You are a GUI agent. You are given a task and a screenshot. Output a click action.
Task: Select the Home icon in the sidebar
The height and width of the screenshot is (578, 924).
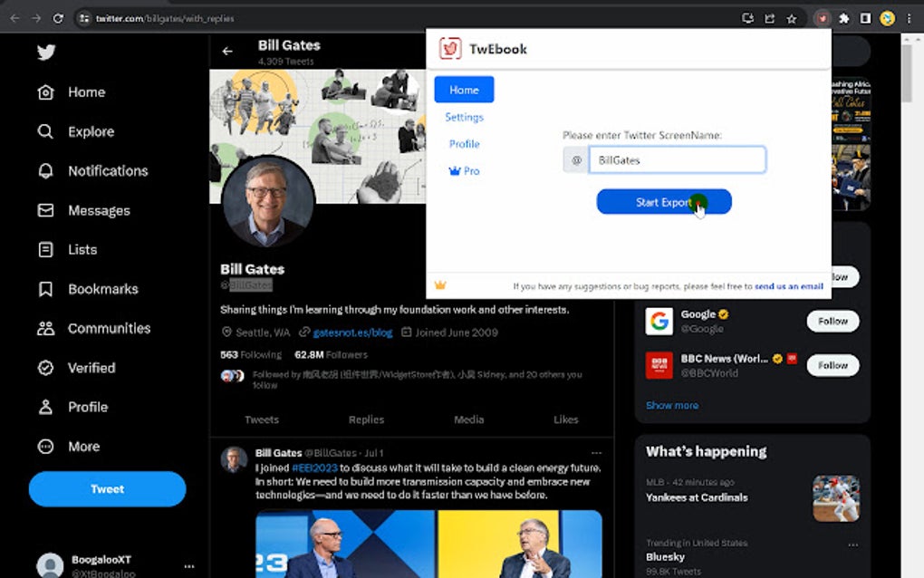click(x=45, y=92)
